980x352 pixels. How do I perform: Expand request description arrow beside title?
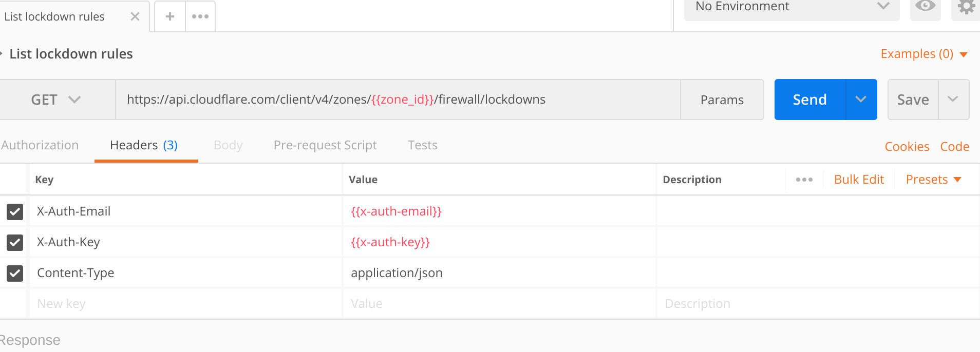pos(2,53)
